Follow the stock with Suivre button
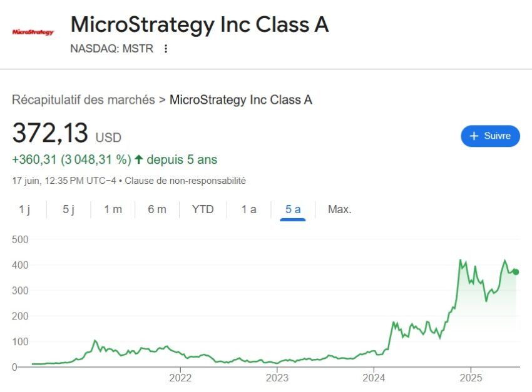The image size is (532, 392). tap(490, 136)
